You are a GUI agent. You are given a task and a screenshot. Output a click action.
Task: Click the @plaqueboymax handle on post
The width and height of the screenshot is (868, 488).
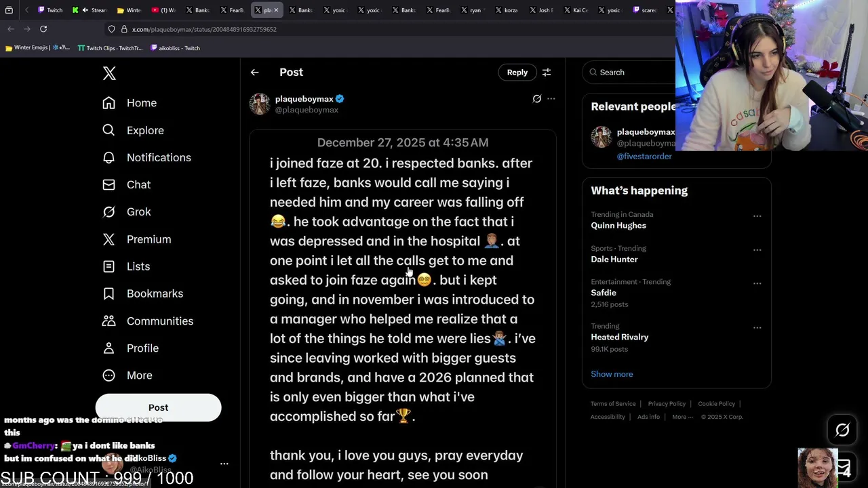pos(307,110)
